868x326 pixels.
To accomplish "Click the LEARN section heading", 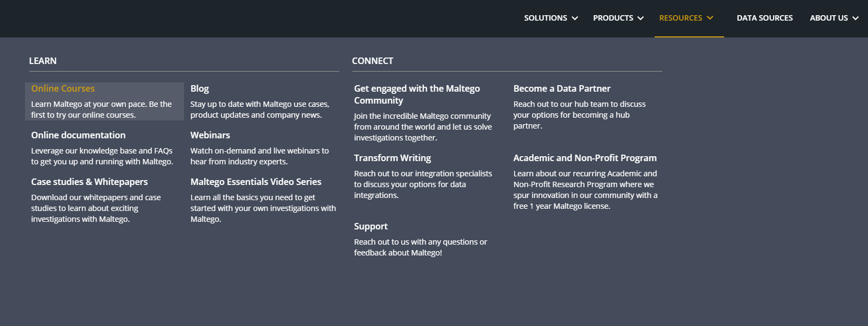I will tap(43, 61).
